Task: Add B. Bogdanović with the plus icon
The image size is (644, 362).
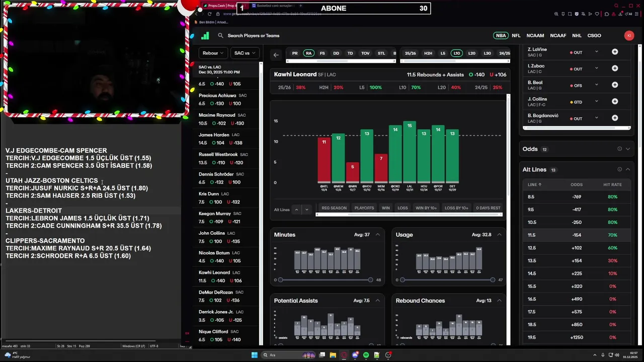Action: [x=615, y=118]
